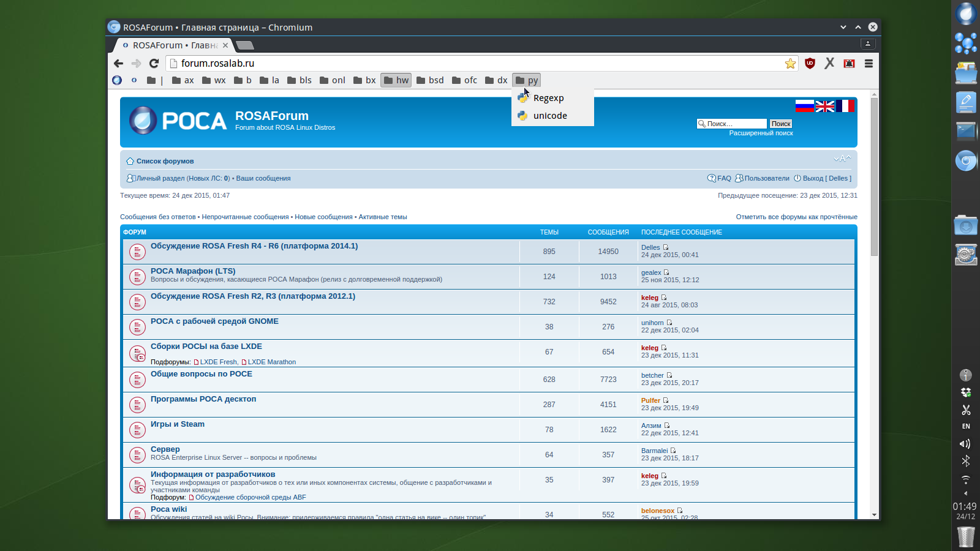Change font size using the A icon

[x=842, y=159]
